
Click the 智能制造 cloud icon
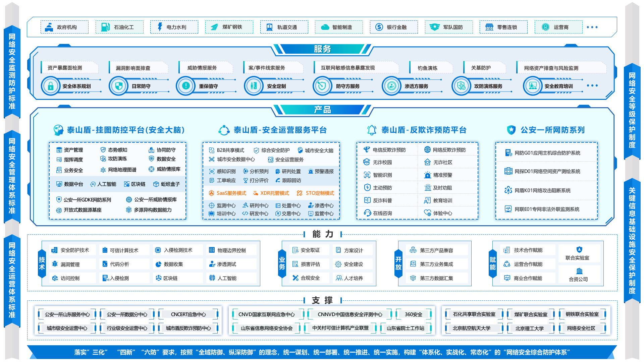(x=325, y=27)
